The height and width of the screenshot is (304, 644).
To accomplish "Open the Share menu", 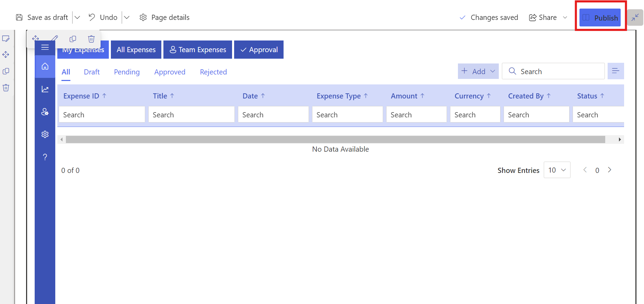I will click(x=548, y=17).
